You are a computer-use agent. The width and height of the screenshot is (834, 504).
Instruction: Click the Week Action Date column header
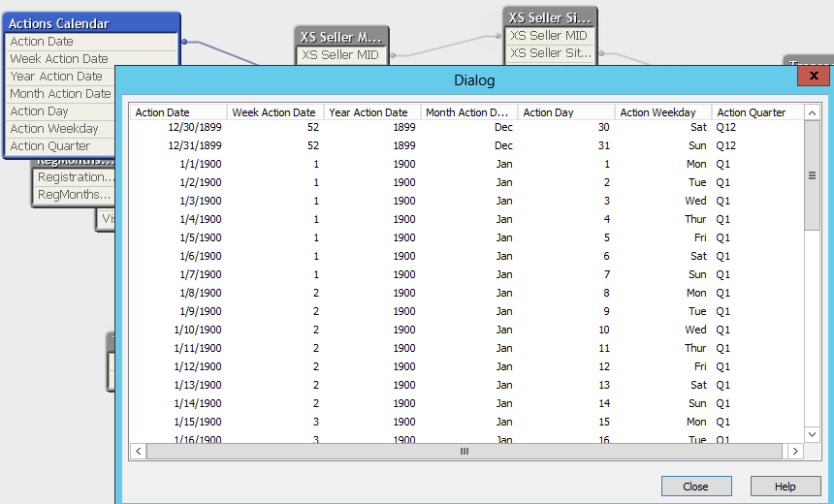[274, 112]
